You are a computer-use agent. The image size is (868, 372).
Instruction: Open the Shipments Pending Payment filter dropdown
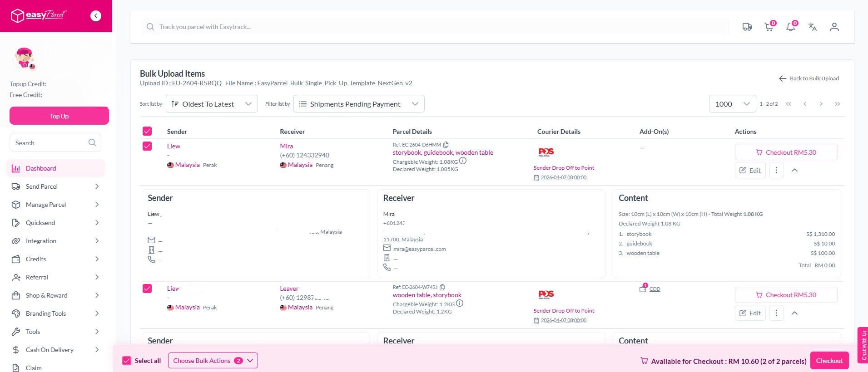359,104
